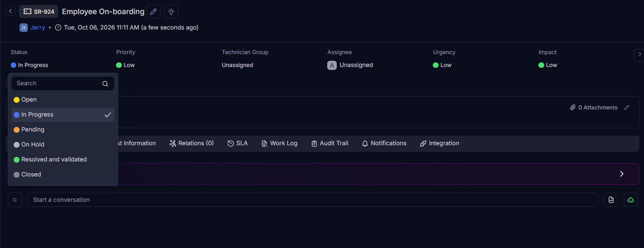The height and width of the screenshot is (248, 644).
Task: Set status to On Hold
Action: [x=63, y=145]
